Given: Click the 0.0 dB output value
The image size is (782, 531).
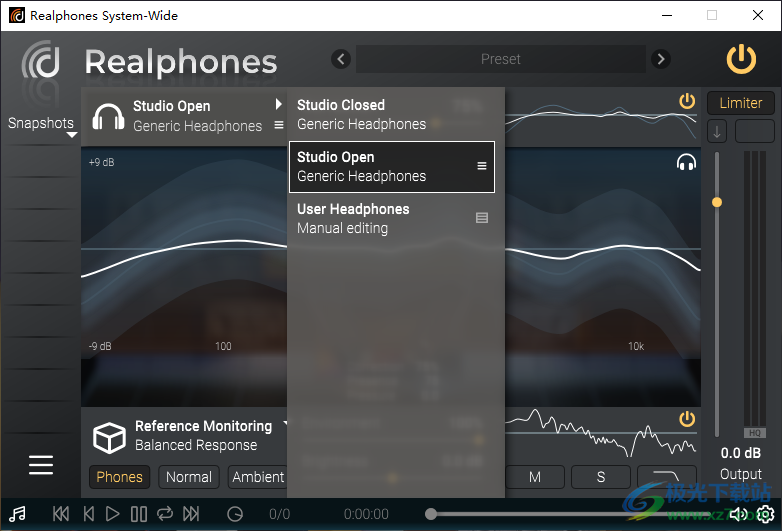Looking at the screenshot, I should [x=741, y=453].
